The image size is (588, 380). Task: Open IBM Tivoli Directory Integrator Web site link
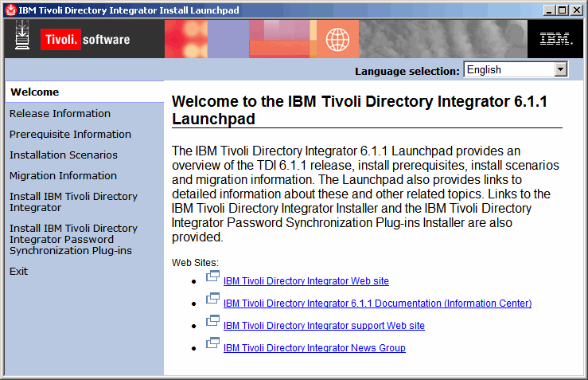[306, 281]
